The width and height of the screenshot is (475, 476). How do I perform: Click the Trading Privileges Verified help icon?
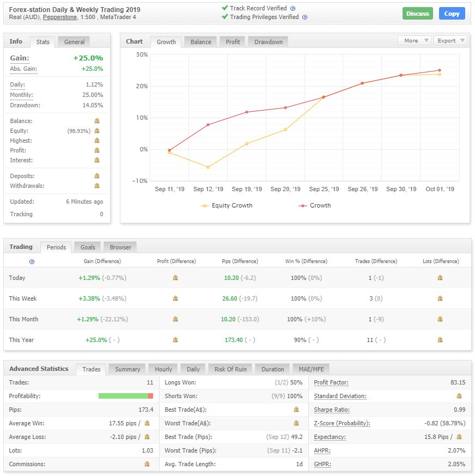click(x=305, y=17)
